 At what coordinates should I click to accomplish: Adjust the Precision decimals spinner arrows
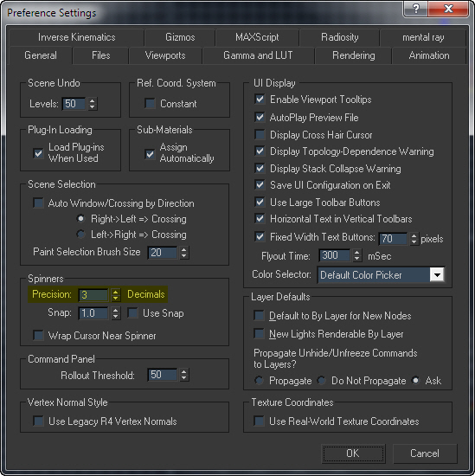click(115, 295)
